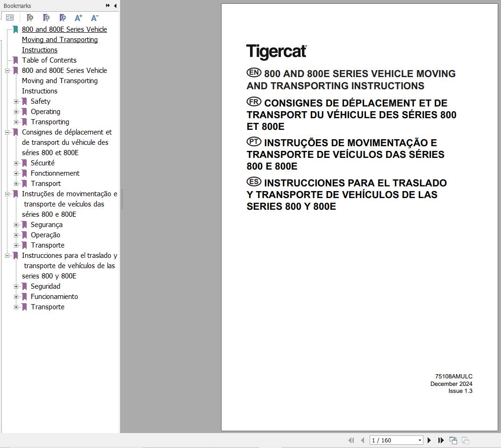The image size is (501, 448).
Task: Click the delete bookmark icon
Action: (x=30, y=18)
